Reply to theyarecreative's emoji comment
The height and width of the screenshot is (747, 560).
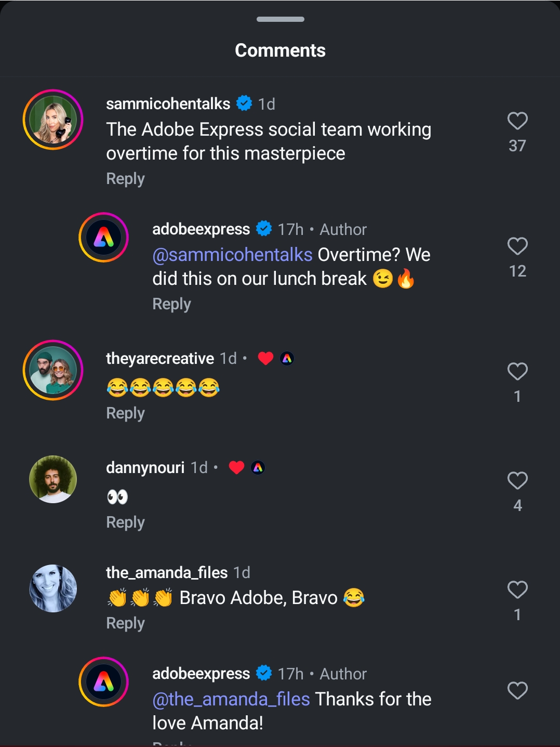click(125, 413)
